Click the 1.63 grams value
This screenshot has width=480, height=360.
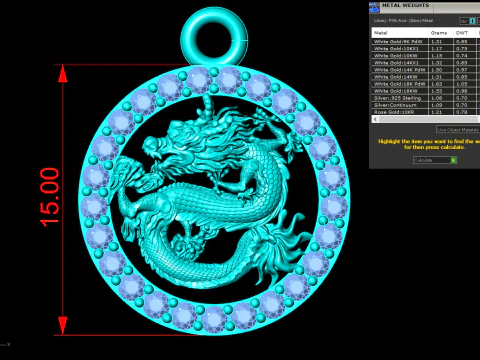437,84
